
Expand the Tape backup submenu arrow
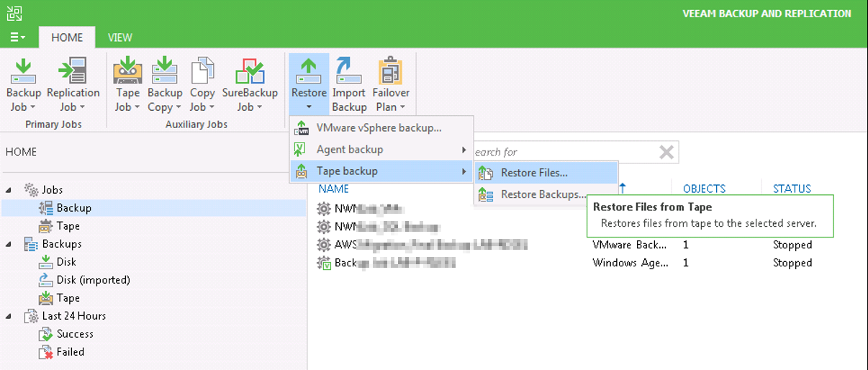464,171
